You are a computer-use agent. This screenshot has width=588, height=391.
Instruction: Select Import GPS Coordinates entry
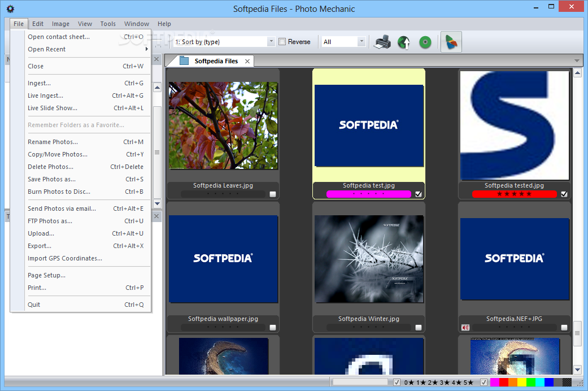coord(88,258)
